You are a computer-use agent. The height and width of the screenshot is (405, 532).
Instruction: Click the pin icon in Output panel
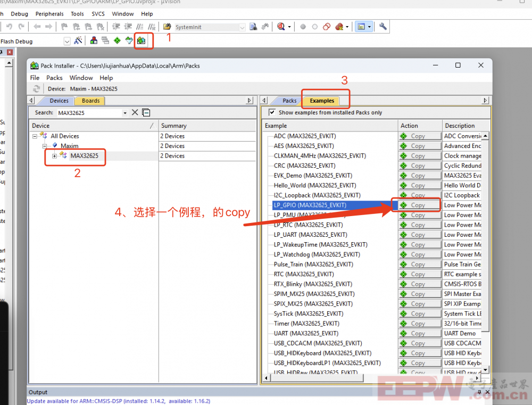(x=479, y=392)
